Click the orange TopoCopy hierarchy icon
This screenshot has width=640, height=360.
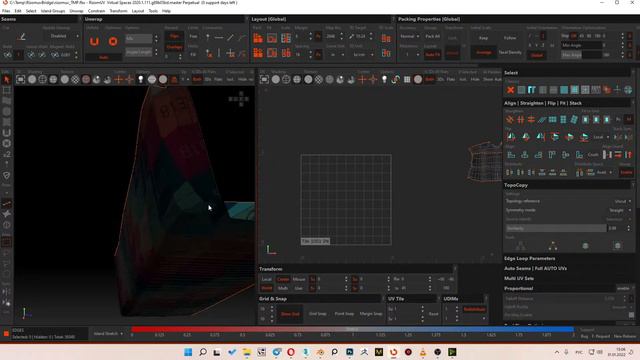tap(553, 246)
